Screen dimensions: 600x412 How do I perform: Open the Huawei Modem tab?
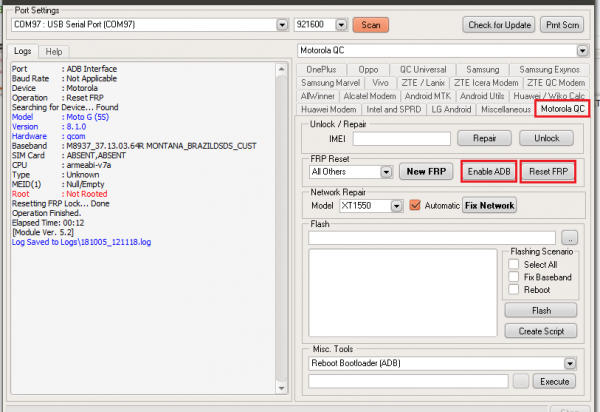pyautogui.click(x=328, y=109)
